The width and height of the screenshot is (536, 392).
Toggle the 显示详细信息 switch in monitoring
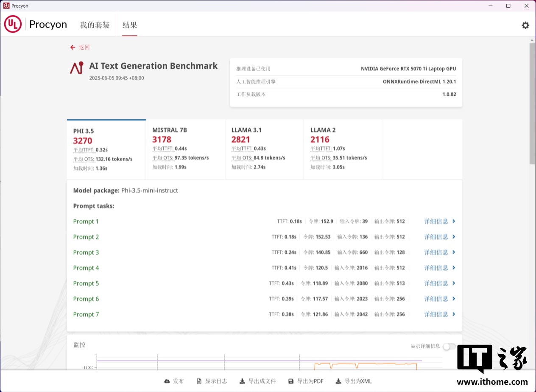pyautogui.click(x=449, y=347)
